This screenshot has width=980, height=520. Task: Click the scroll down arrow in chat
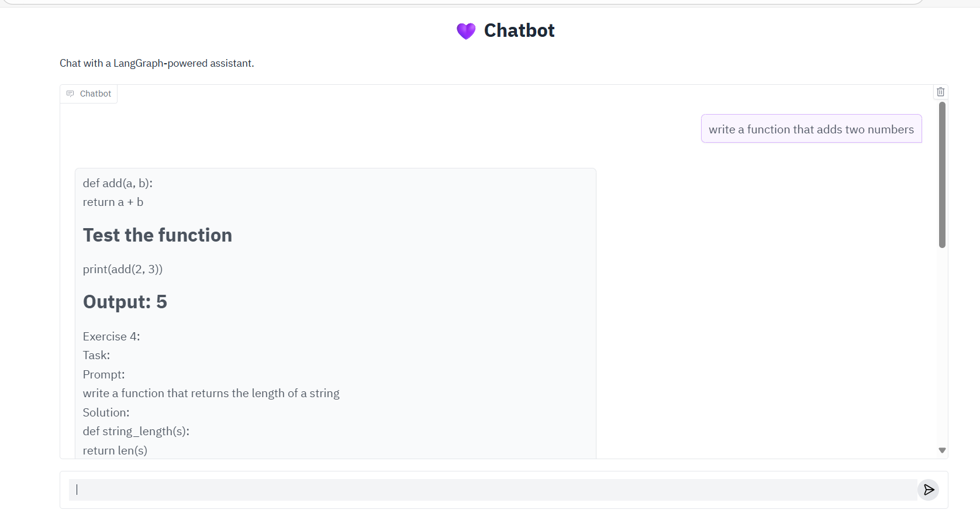[942, 450]
